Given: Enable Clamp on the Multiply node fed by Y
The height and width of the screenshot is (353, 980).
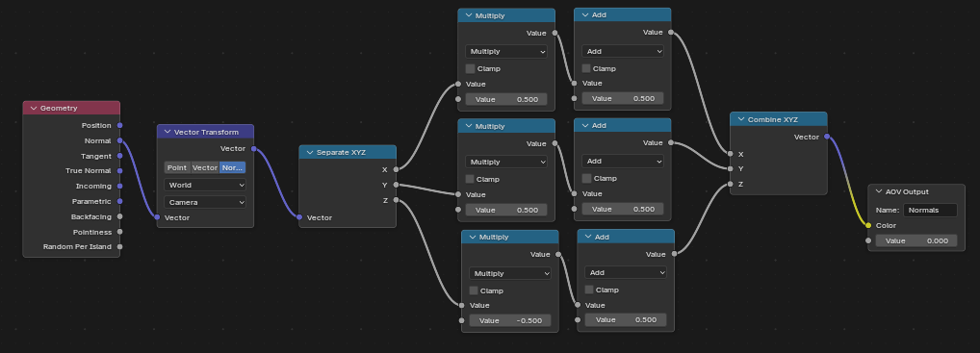Looking at the screenshot, I should (x=470, y=179).
